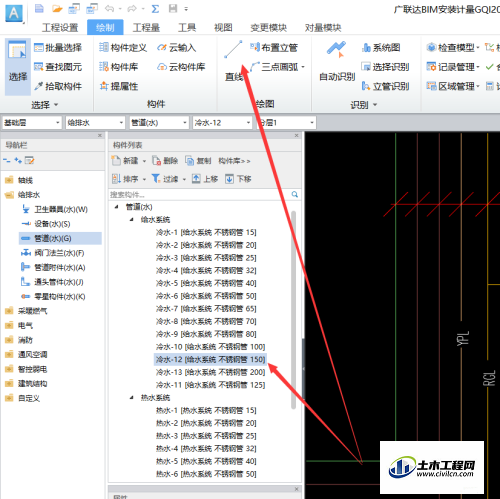
Task: Expand the 选择 group dropdown arrow
Action: pos(56,105)
